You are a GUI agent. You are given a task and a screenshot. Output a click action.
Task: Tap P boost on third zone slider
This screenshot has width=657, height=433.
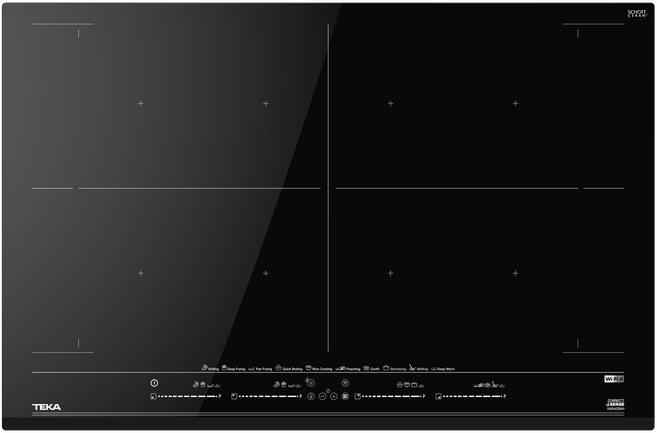(424, 396)
